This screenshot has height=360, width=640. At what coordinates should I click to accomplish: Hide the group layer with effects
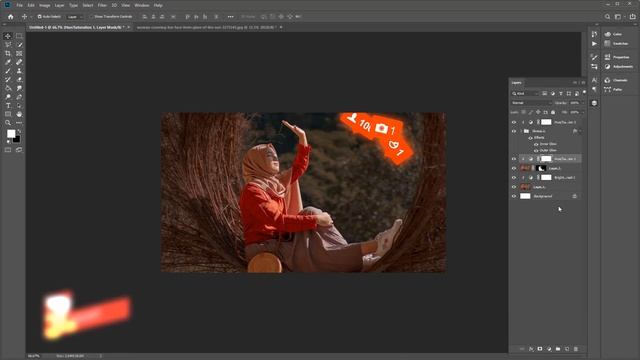pos(514,131)
